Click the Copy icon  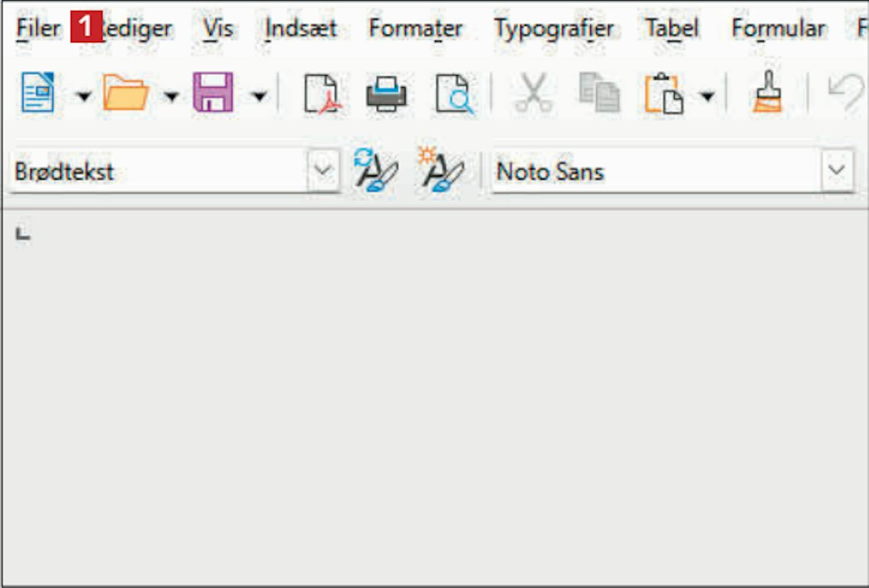[600, 93]
